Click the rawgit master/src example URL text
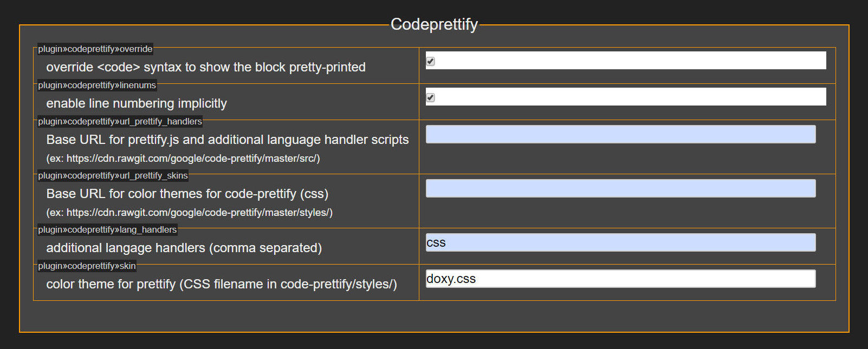Viewport: 868px width, 349px height. [183, 159]
